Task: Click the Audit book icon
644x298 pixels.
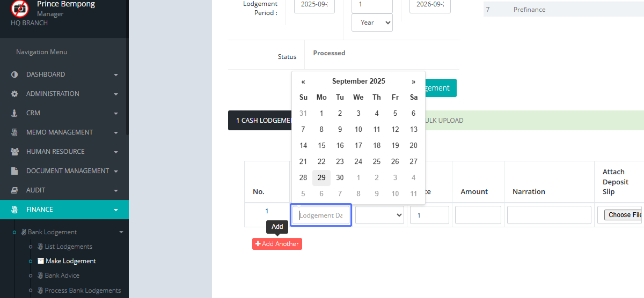Action: (x=14, y=190)
